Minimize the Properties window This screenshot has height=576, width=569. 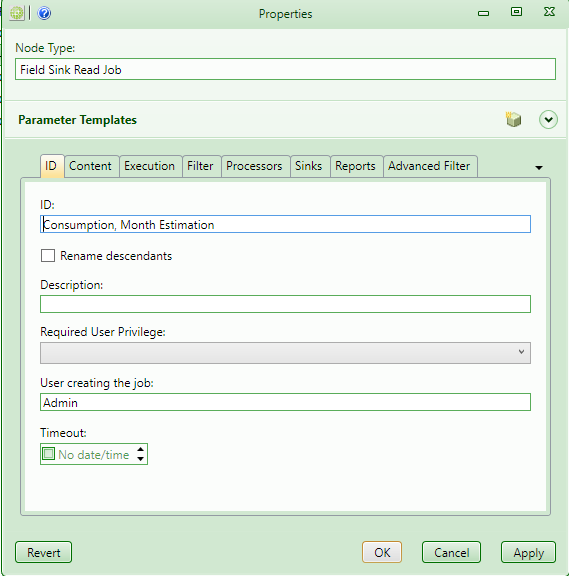[483, 13]
